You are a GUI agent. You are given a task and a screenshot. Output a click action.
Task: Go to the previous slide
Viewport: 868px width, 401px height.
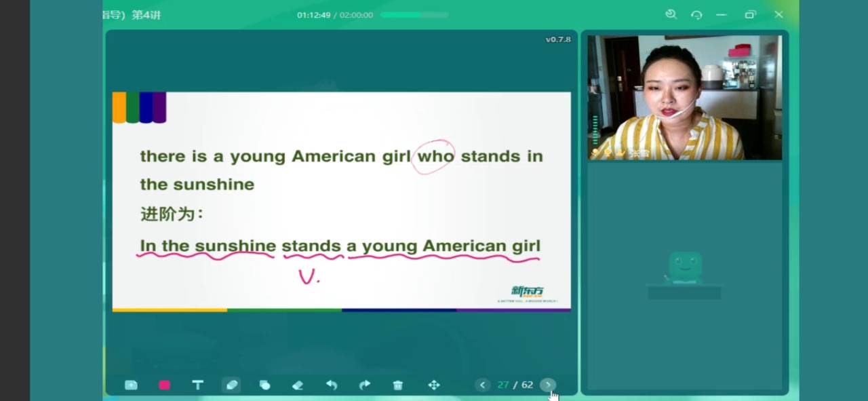pyautogui.click(x=482, y=385)
